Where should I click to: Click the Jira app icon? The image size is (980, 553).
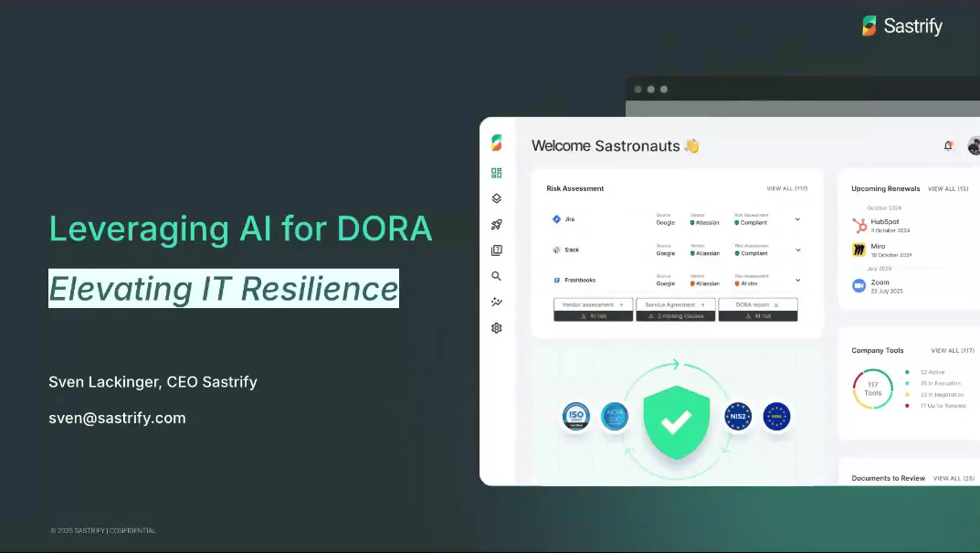(x=556, y=219)
